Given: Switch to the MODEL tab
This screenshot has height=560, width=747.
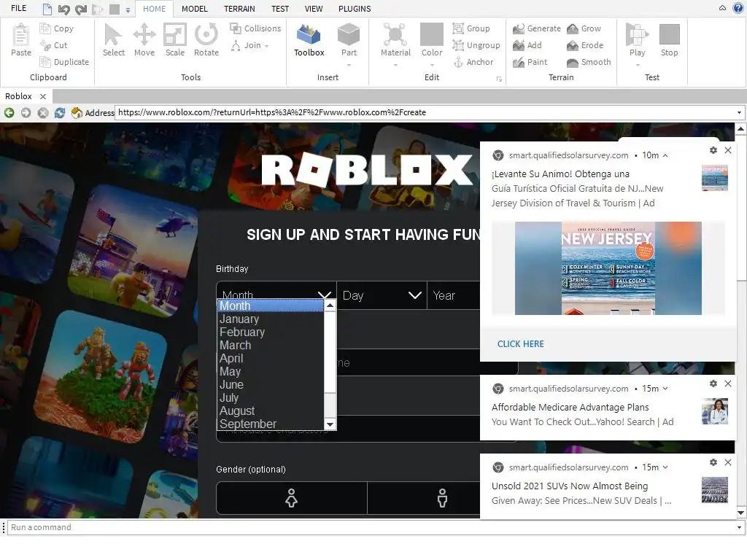Looking at the screenshot, I should click(194, 9).
